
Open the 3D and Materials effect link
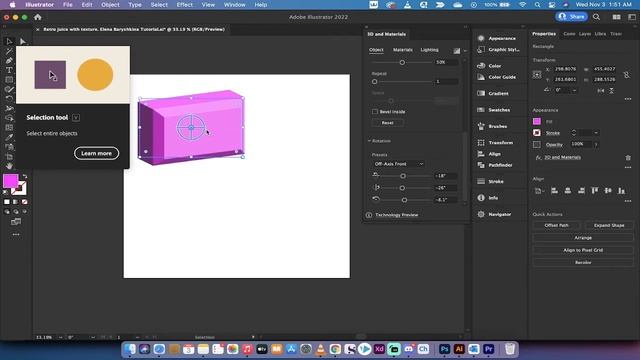click(562, 157)
